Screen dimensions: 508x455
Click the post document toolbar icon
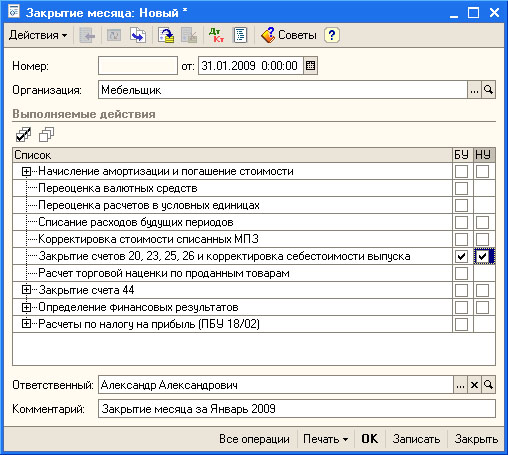pyautogui.click(x=166, y=35)
